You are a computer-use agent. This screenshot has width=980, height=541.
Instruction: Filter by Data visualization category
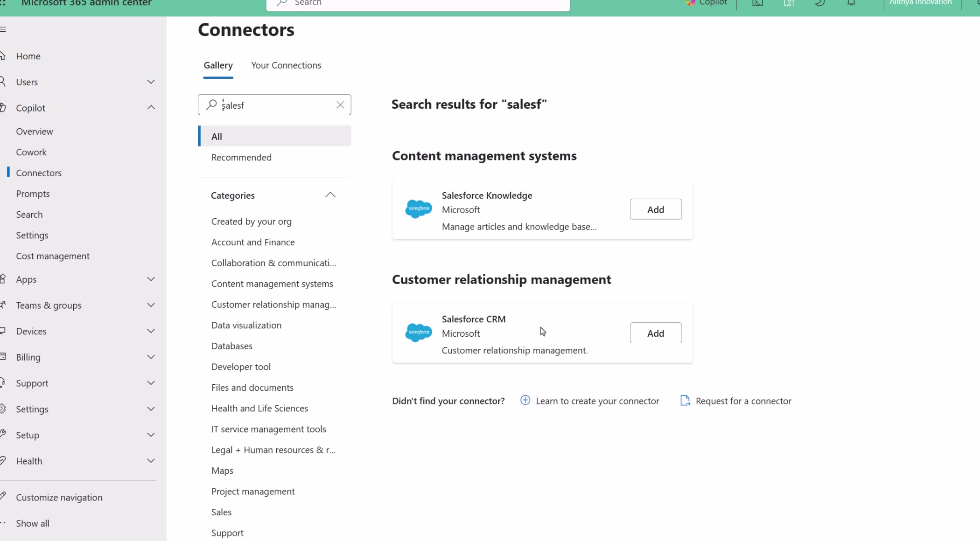(246, 325)
